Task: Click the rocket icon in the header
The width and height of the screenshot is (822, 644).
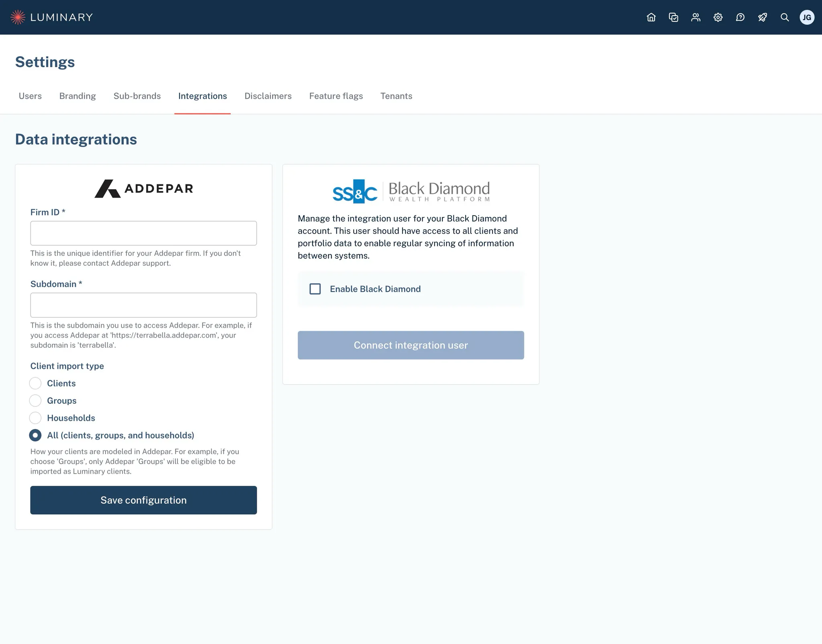Action: (x=763, y=17)
